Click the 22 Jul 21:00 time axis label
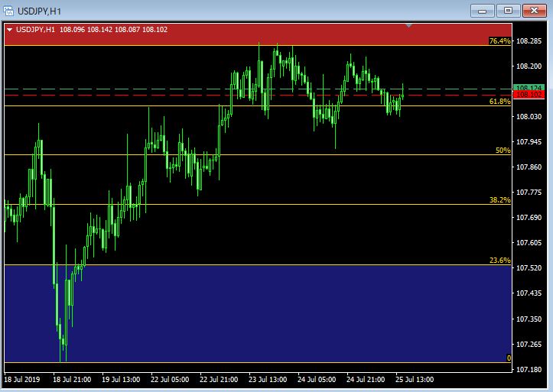This screenshot has width=553, height=392. pos(219,380)
